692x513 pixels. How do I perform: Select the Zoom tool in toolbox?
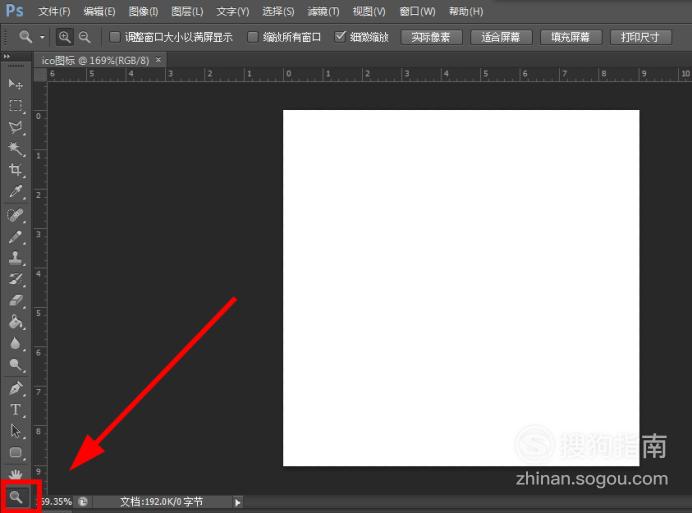(16, 497)
